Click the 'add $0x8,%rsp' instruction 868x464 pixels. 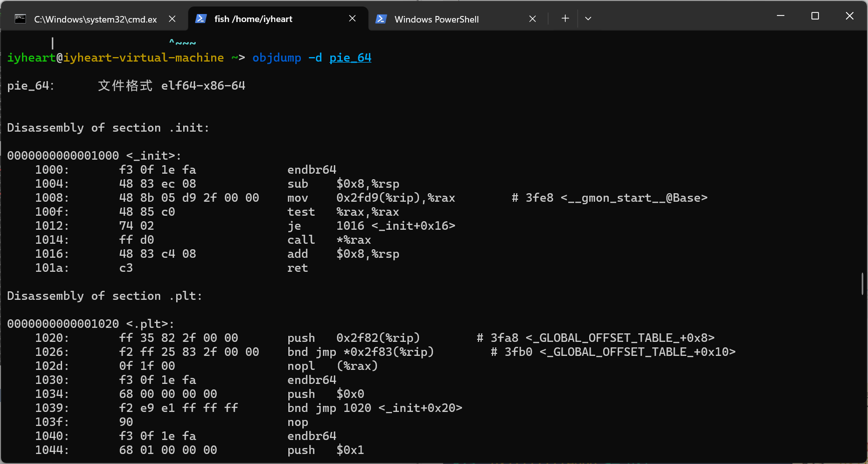click(x=343, y=254)
